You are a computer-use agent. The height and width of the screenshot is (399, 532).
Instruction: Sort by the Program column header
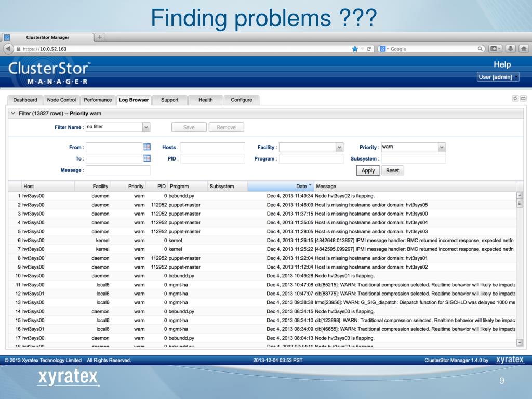click(x=188, y=187)
